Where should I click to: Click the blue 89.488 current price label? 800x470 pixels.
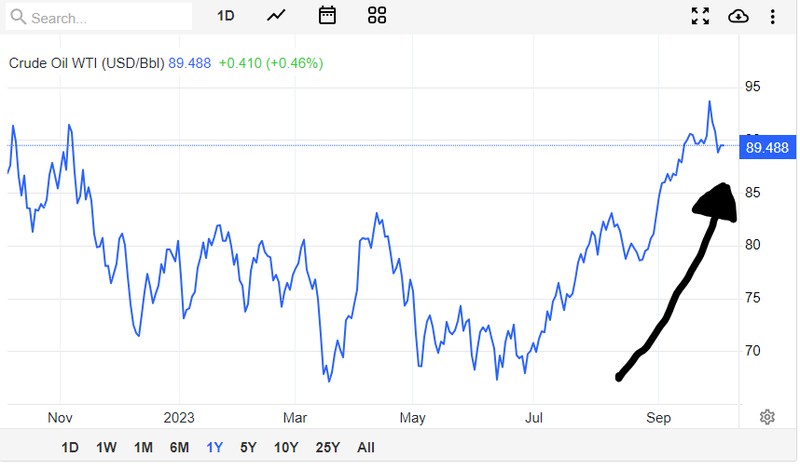[x=767, y=148]
